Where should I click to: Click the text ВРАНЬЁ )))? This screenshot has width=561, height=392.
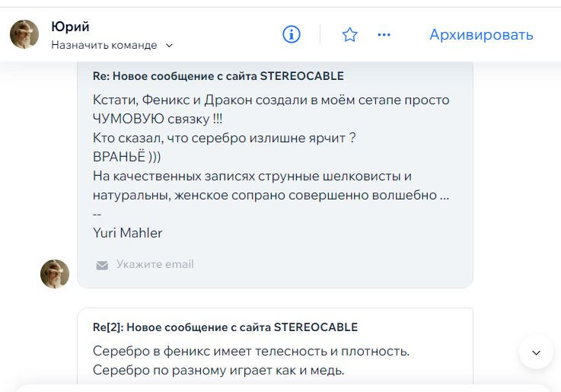[x=126, y=157]
